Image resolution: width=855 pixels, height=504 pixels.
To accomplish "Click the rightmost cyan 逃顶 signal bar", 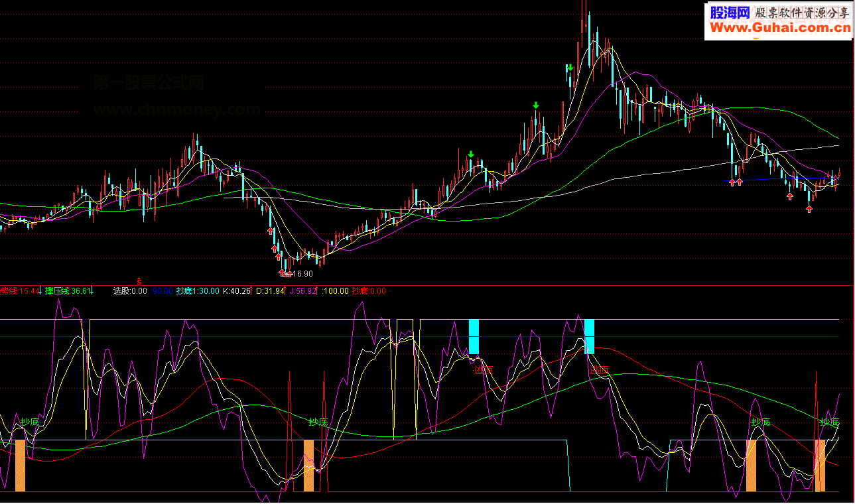I will (x=589, y=336).
